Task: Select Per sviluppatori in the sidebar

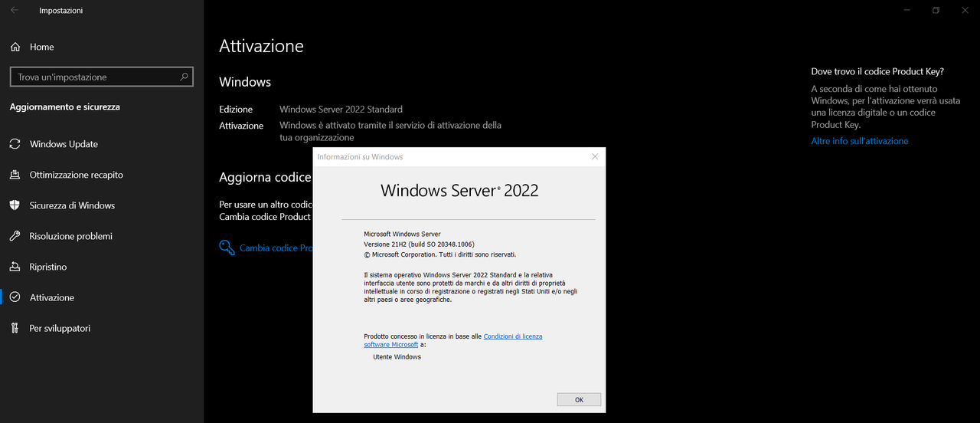Action: coord(102,328)
